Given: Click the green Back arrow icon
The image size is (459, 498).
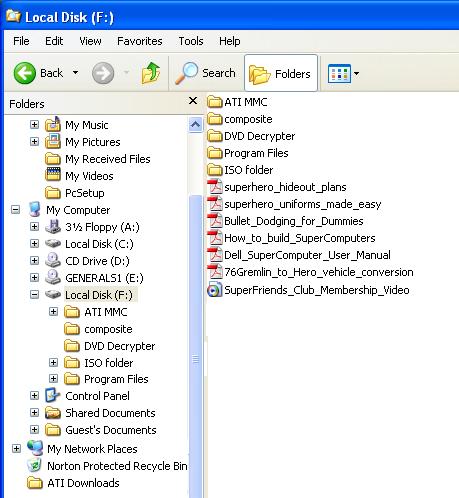Looking at the screenshot, I should (x=24, y=73).
